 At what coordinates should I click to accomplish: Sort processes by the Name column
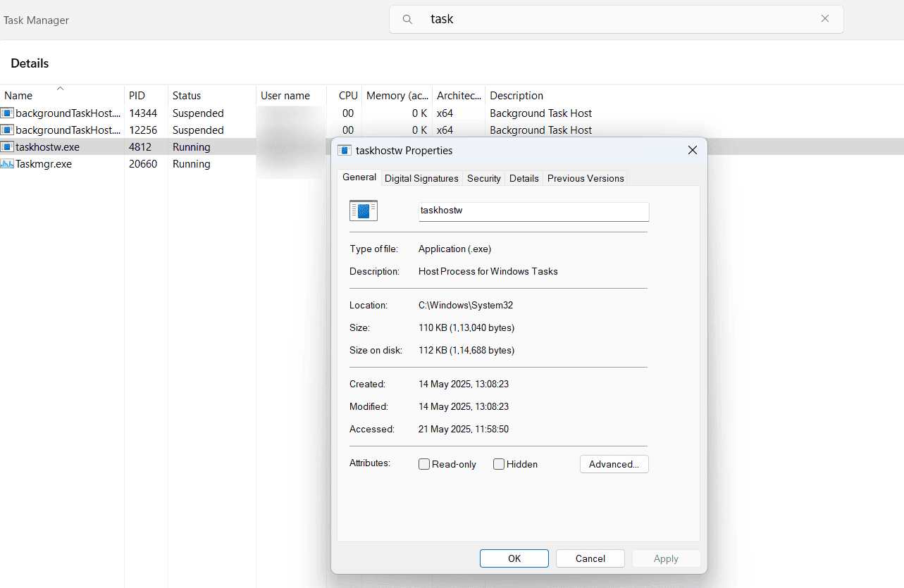62,95
